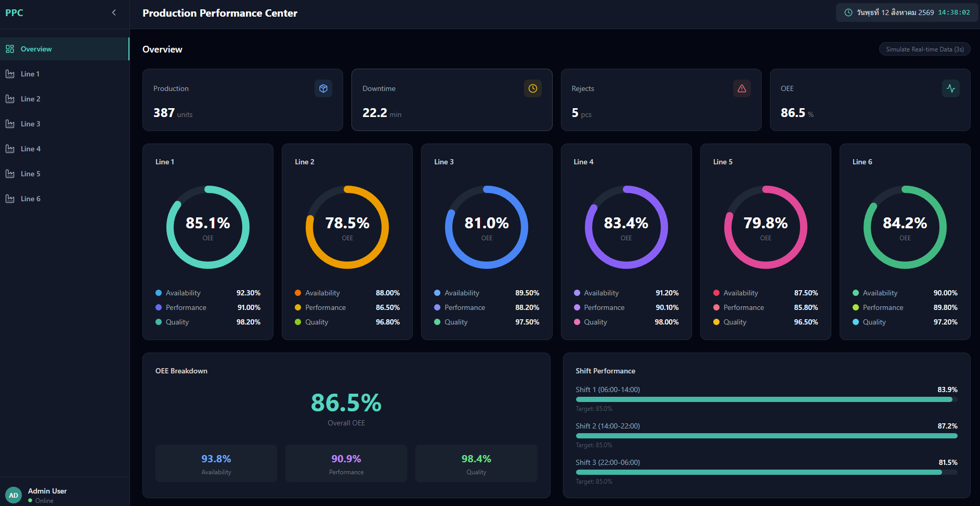Click the Line 2 OEE gauge
The width and height of the screenshot is (980, 506).
[x=347, y=227]
